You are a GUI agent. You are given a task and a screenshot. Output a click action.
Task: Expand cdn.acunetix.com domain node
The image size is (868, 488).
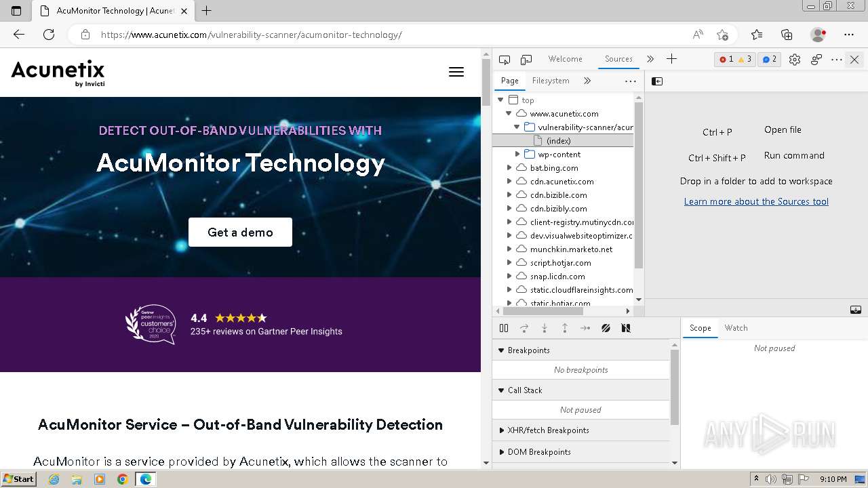509,182
